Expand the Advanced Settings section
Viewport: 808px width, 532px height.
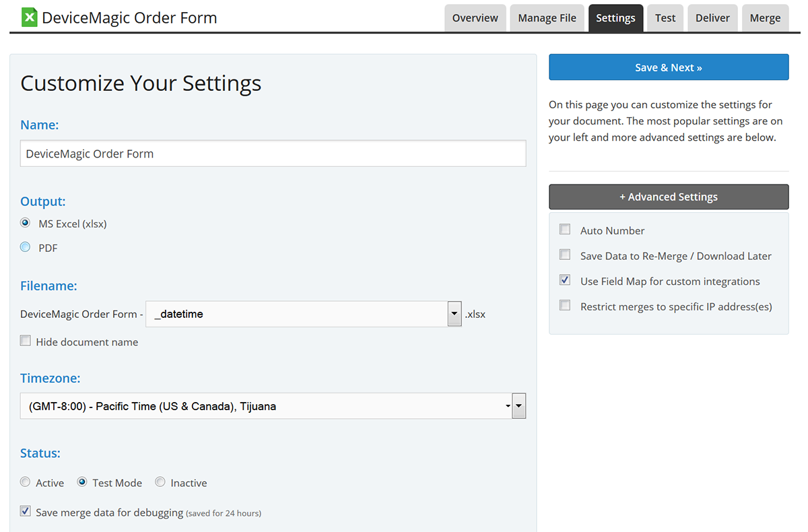click(x=668, y=197)
